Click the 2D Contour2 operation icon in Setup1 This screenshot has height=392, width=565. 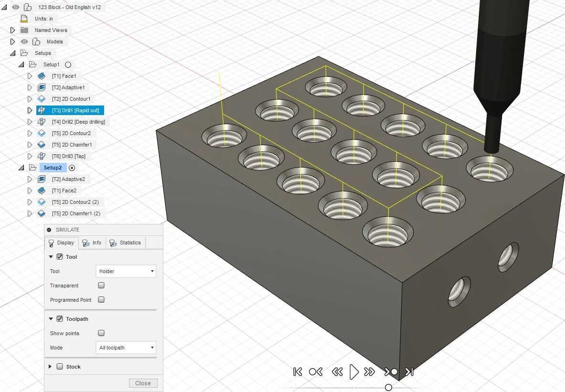click(x=42, y=133)
